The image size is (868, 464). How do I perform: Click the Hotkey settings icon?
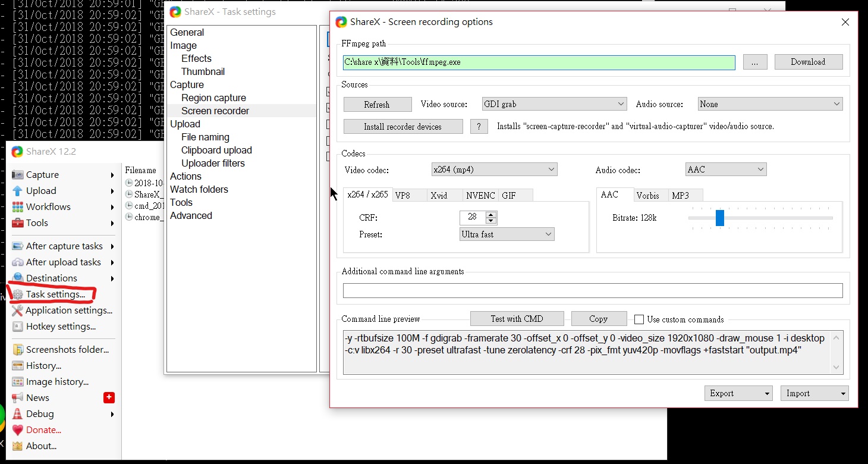pos(18,327)
